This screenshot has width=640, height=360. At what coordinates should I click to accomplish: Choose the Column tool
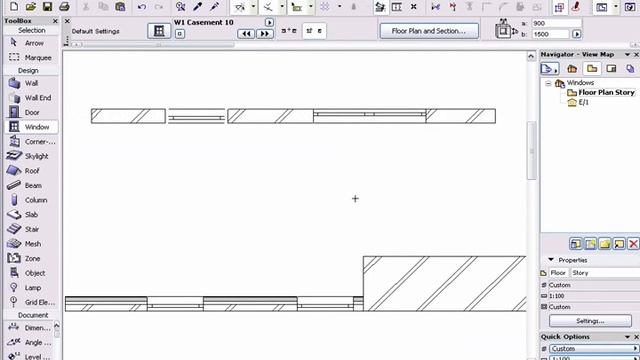[x=31, y=200]
